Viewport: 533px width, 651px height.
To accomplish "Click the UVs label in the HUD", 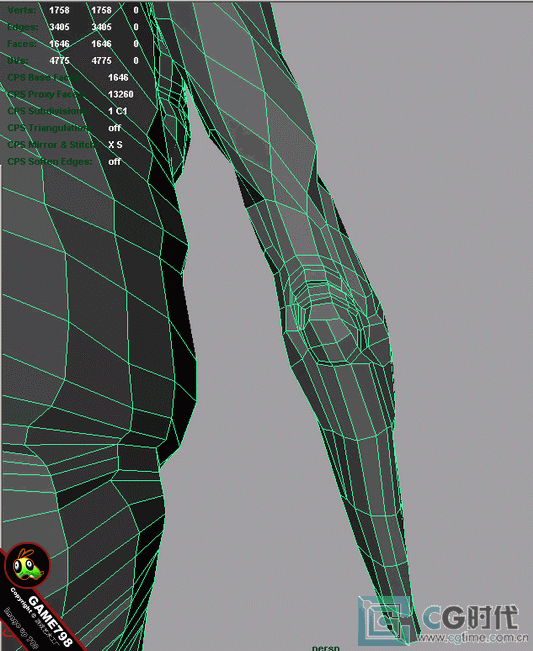I will 18,61.
